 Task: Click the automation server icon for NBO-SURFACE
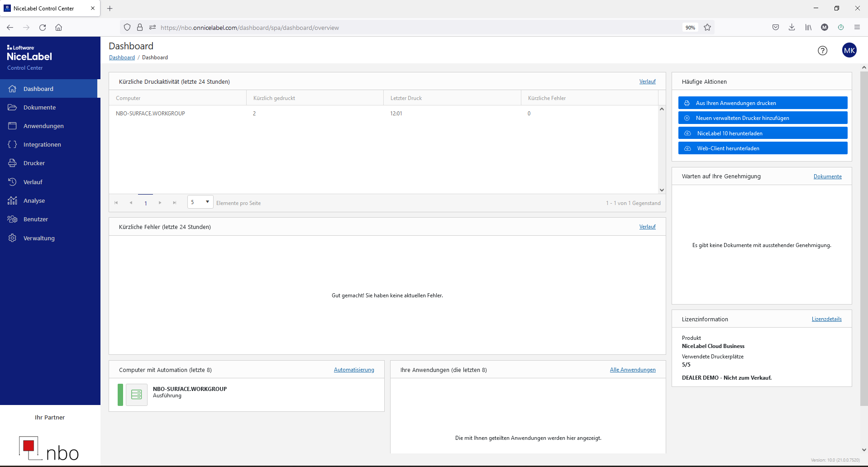tap(137, 395)
